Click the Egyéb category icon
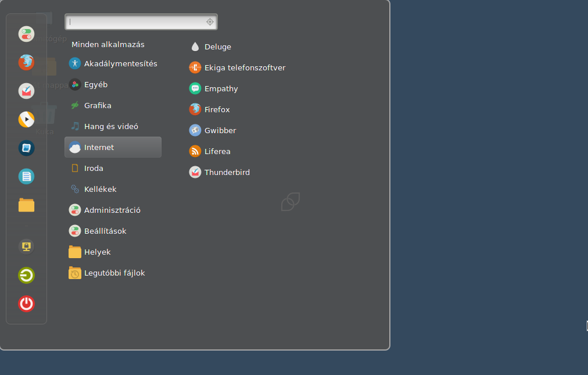This screenshot has height=375, width=588. [x=74, y=84]
